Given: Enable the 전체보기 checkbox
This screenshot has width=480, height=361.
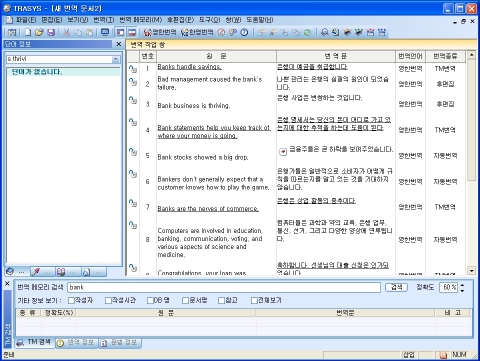Looking at the screenshot, I should point(254,300).
